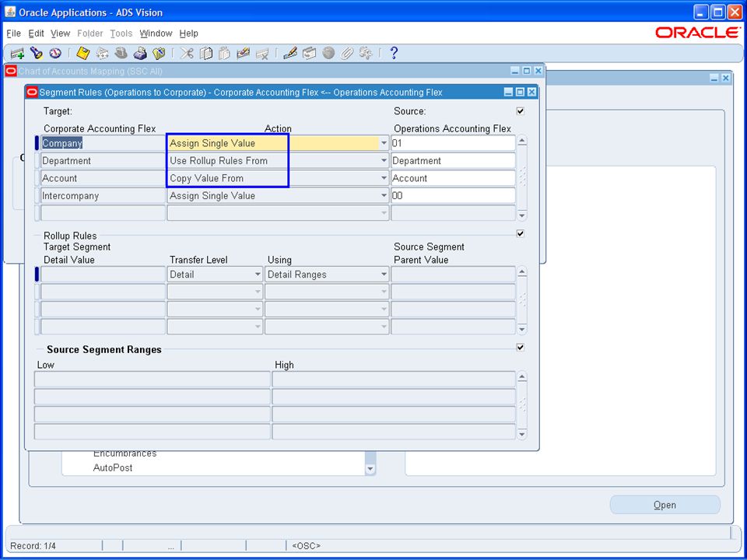Click the Attachments paperclip icon
Viewport: 747px width, 560px height.
point(347,54)
